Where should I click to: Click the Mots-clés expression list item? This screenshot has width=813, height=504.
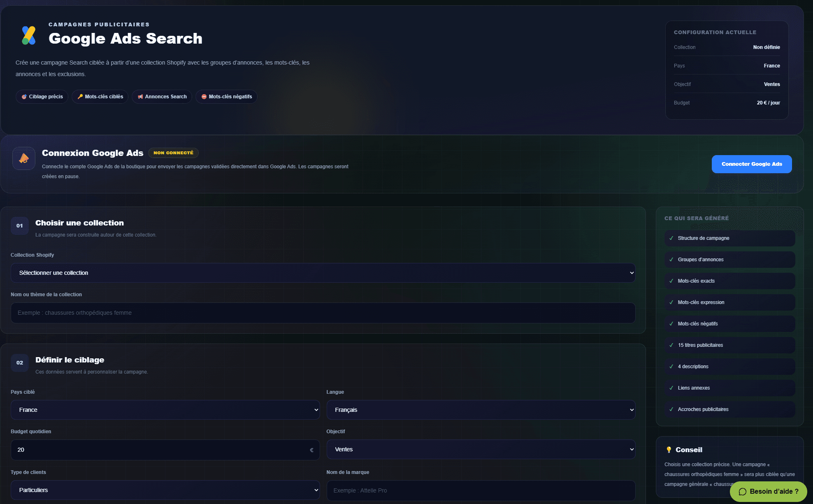[730, 302]
